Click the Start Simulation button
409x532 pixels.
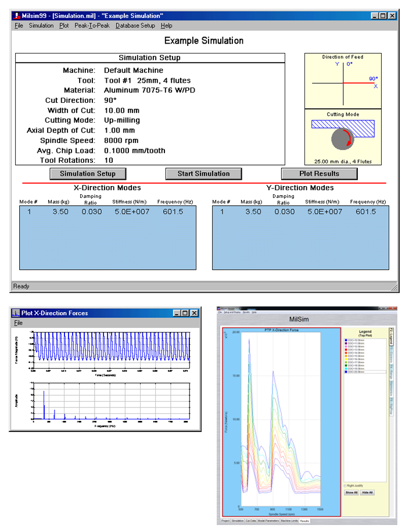pos(203,174)
